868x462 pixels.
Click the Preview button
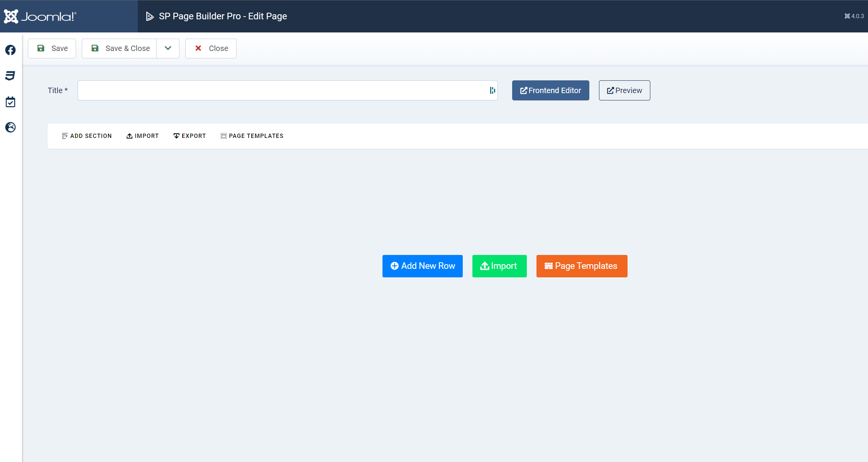pos(624,90)
